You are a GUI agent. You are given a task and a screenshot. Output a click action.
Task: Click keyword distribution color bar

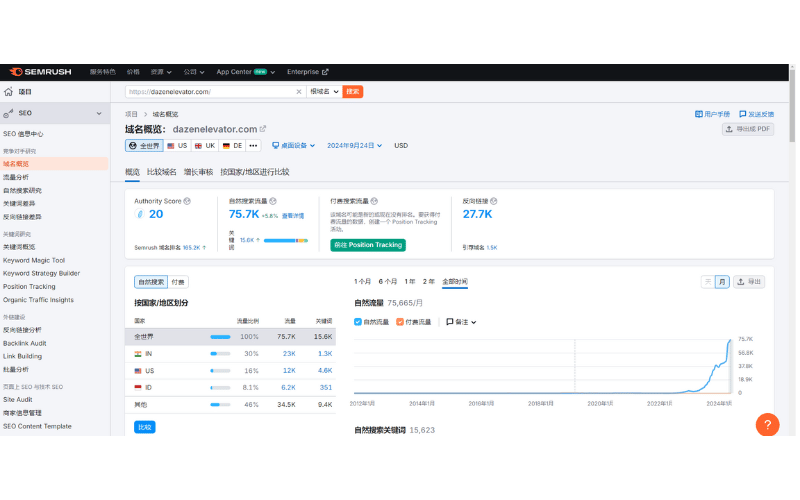coord(286,240)
